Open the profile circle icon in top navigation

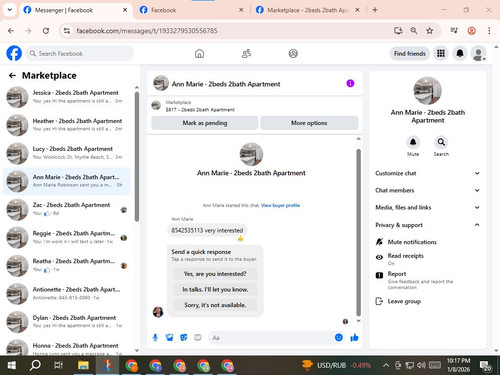tap(293, 53)
